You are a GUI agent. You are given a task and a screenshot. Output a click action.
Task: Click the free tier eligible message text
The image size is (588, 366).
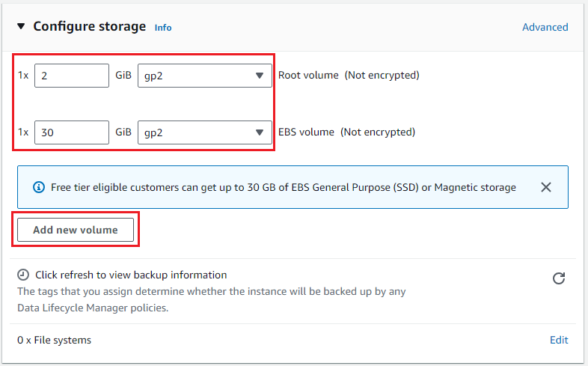click(x=284, y=187)
